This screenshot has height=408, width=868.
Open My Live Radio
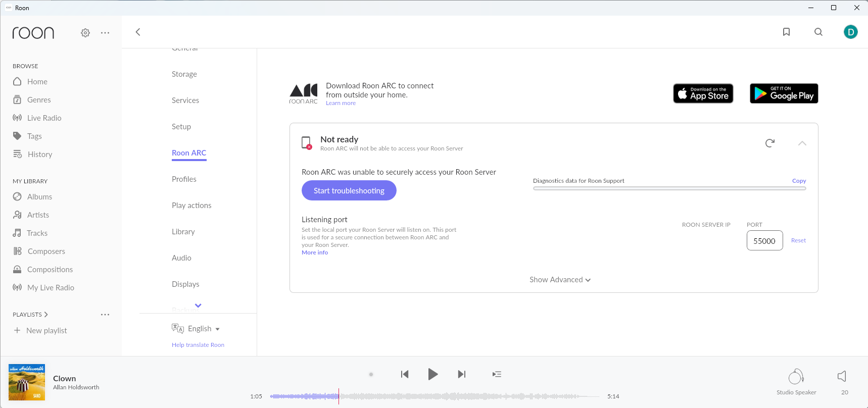click(x=43, y=288)
